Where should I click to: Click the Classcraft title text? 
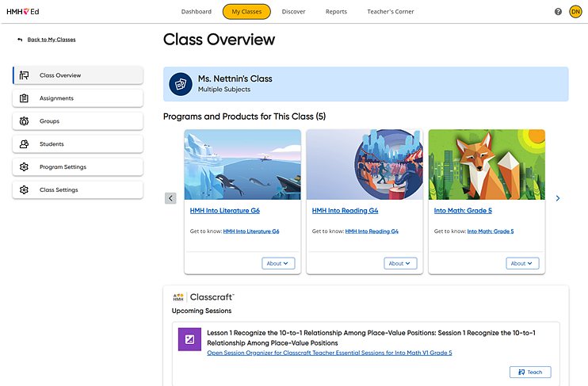(212, 297)
